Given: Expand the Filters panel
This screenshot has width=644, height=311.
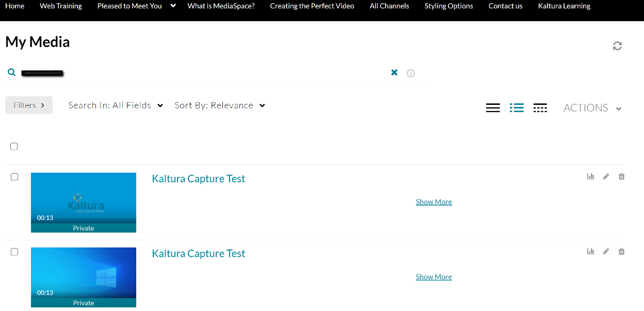Looking at the screenshot, I should click(x=29, y=105).
